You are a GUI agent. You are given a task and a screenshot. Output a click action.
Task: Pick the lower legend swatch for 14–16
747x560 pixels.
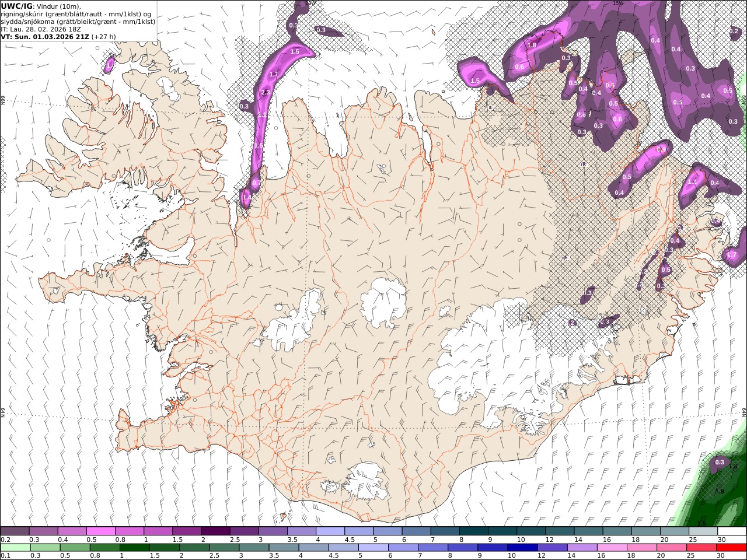(582, 548)
